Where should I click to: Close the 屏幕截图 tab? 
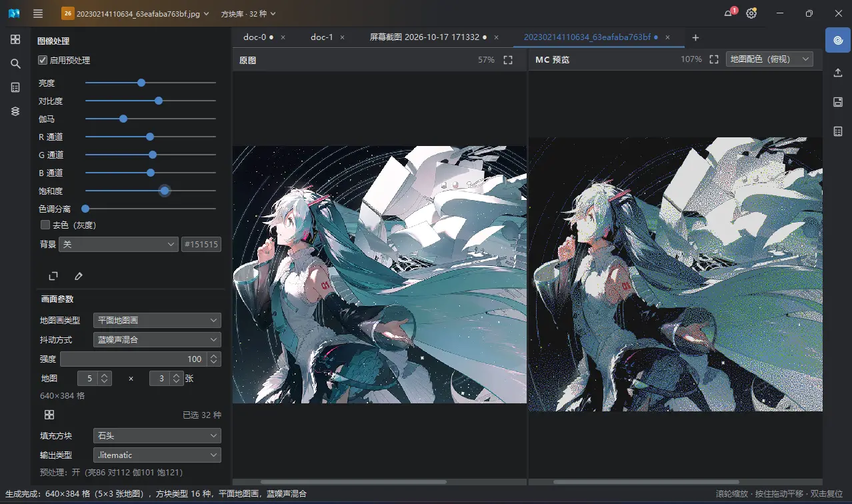[x=497, y=37]
